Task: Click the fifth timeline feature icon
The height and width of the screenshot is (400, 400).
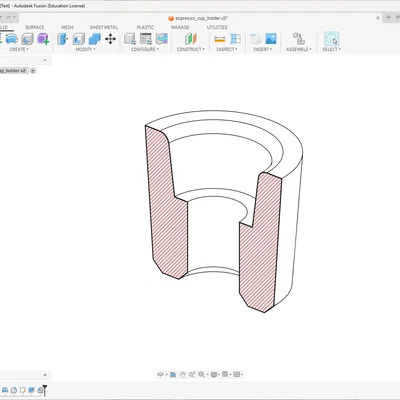Action: 40,390
